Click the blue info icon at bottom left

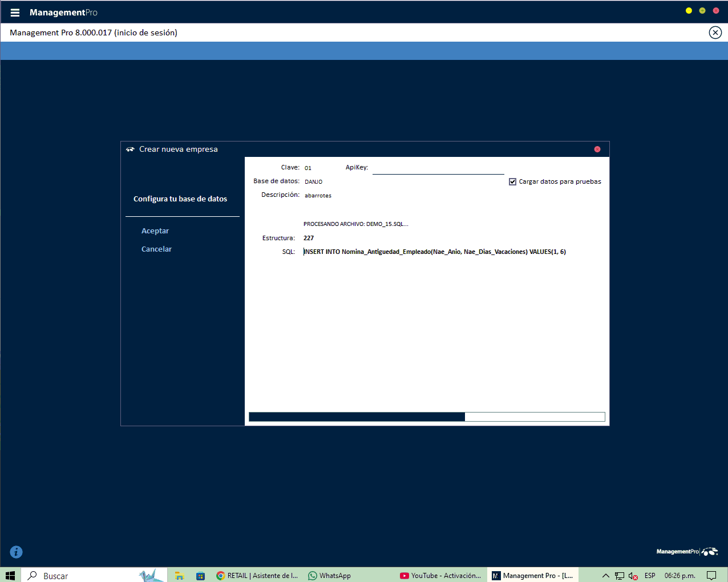click(x=17, y=552)
